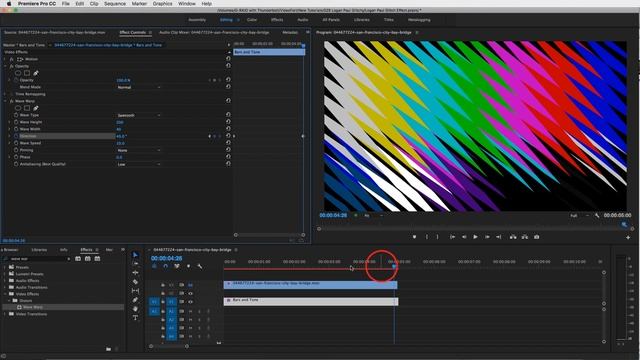Toggle animation stopwatch for Direction
Image resolution: width=640 pixels, height=360 pixels.
coord(16,136)
